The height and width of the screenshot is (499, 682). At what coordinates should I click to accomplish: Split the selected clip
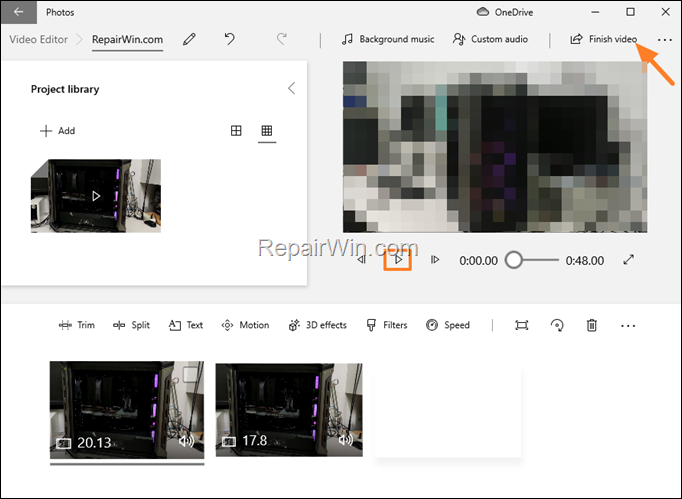click(131, 325)
